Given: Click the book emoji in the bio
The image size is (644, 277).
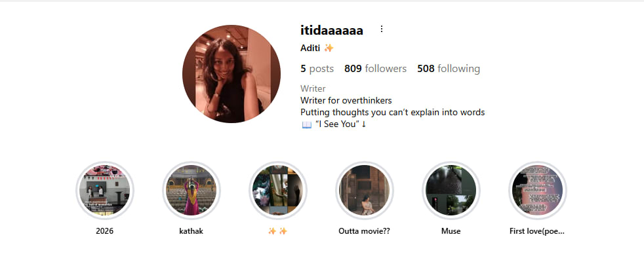Looking at the screenshot, I should click(307, 124).
